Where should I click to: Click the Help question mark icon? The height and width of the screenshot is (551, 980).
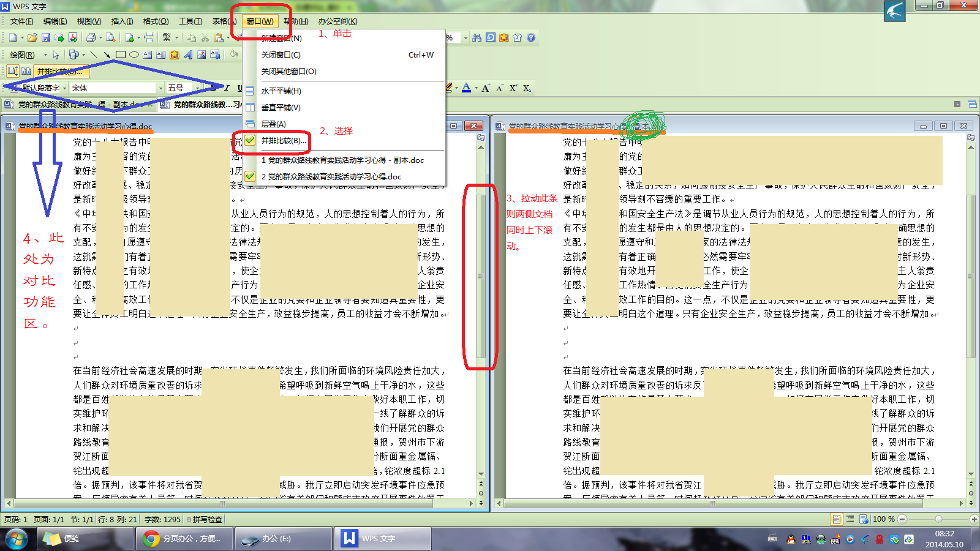[531, 38]
